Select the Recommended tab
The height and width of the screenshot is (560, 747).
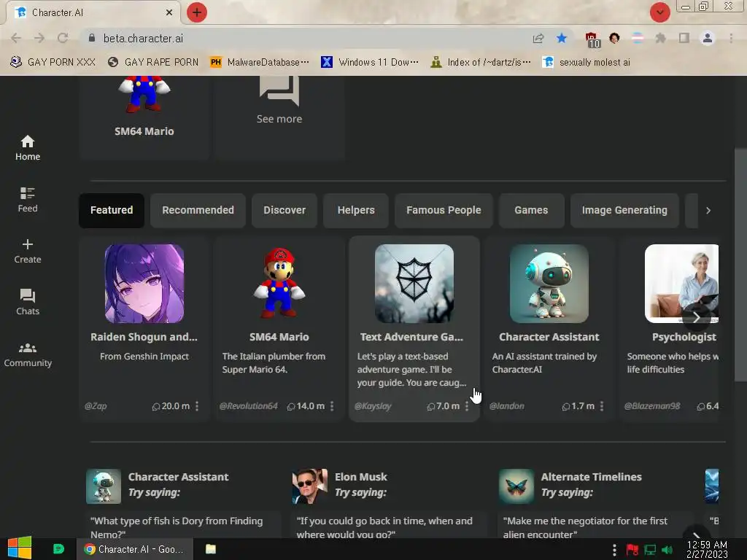tap(198, 210)
